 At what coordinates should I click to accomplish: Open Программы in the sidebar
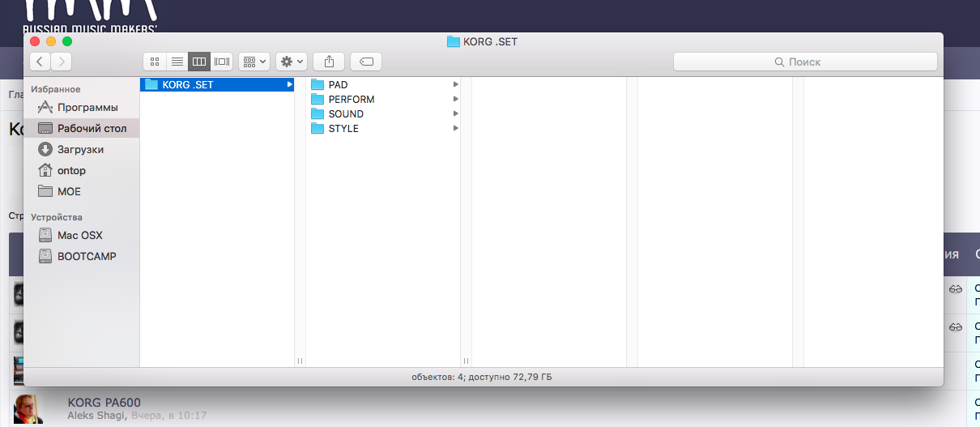coord(81,108)
